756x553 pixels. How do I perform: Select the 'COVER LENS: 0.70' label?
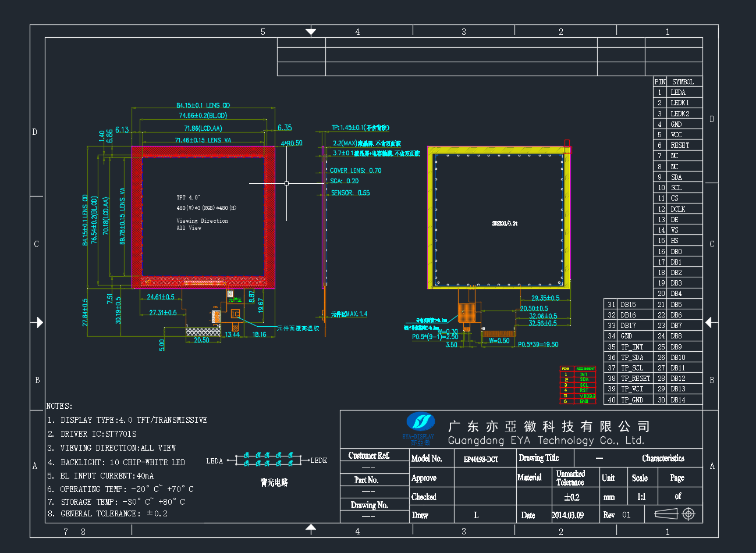pos(356,170)
